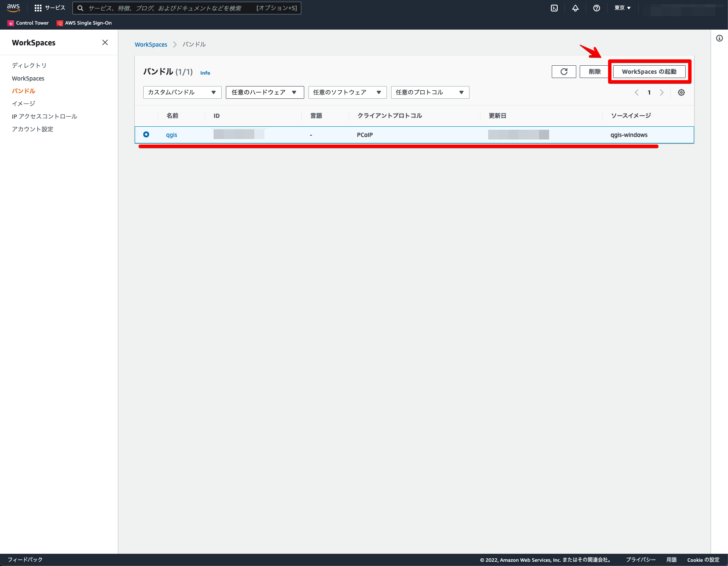The height and width of the screenshot is (566, 728).
Task: Select バンドル in the sidebar
Action: pos(23,91)
